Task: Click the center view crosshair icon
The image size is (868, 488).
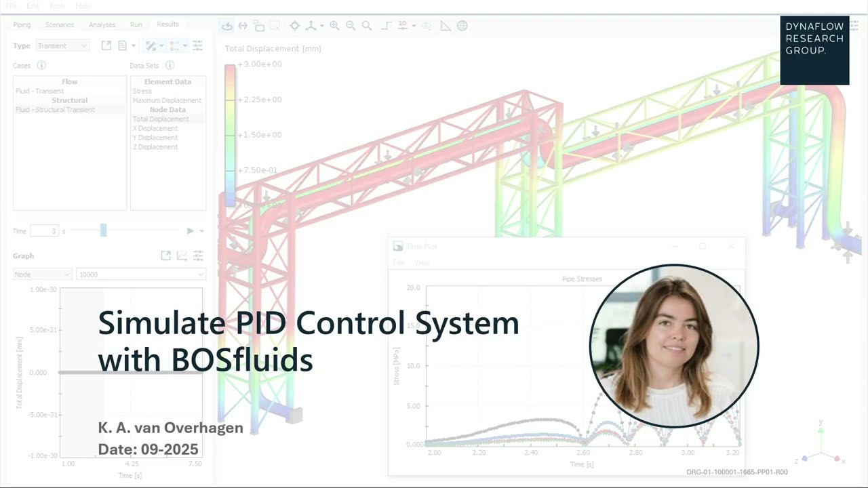Action: [x=294, y=26]
